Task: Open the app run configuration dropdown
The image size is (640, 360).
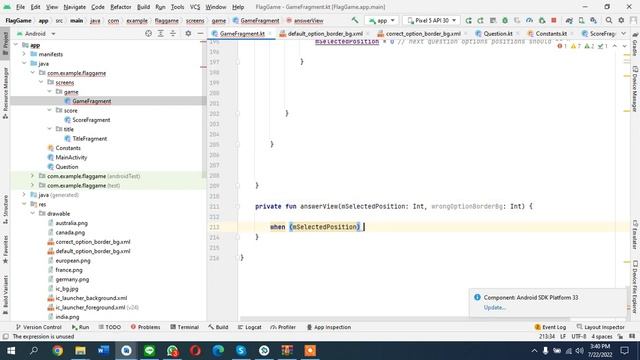Action: point(381,20)
